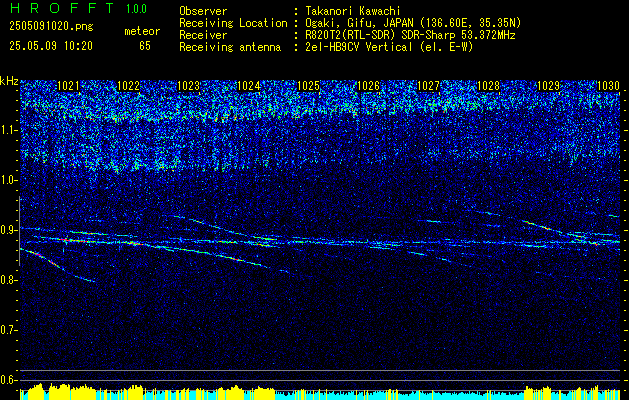The height and width of the screenshot is (400, 629).
Task: Click the Observer field label
Action: tap(203, 11)
